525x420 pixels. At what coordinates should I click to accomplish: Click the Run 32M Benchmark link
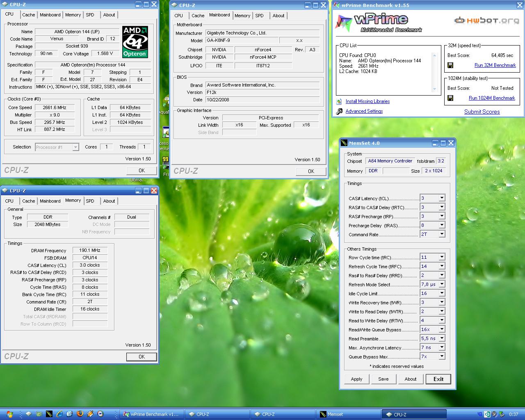[495, 65]
